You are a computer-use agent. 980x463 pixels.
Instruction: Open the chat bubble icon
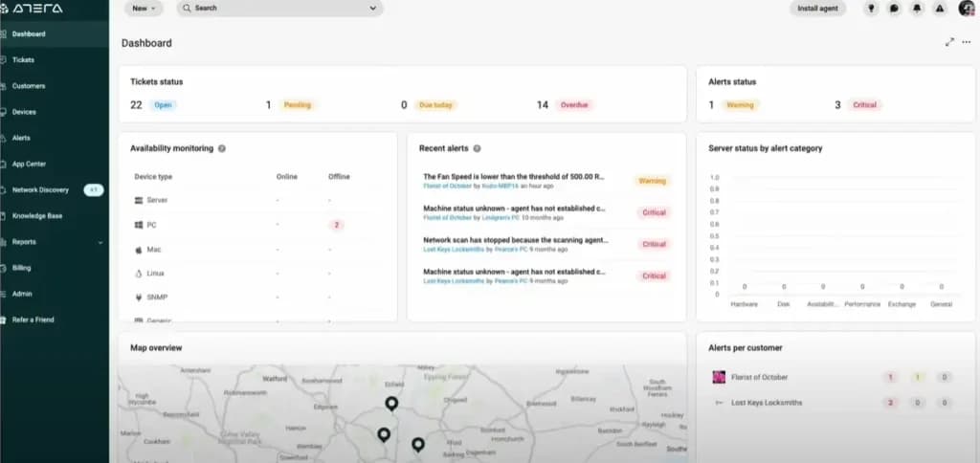[895, 8]
